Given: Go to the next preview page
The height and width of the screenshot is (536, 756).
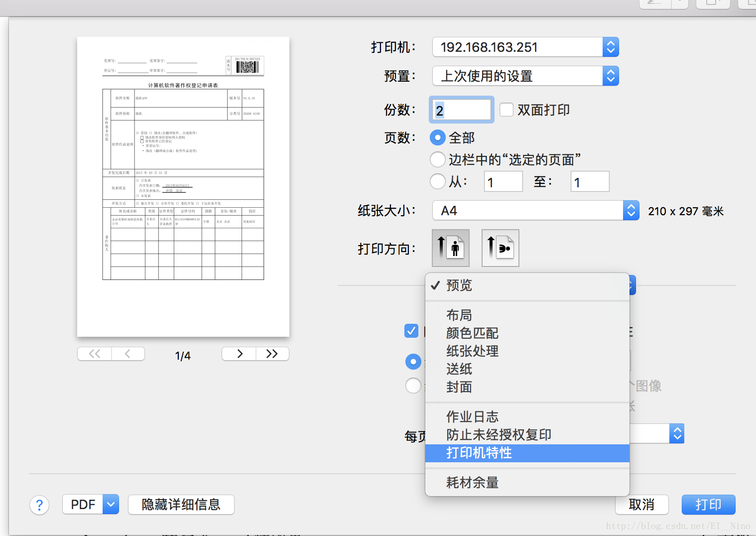Looking at the screenshot, I should click(239, 354).
